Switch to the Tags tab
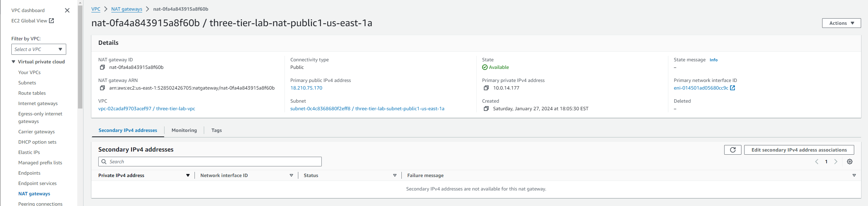This screenshot has height=206, width=868. 216,130
